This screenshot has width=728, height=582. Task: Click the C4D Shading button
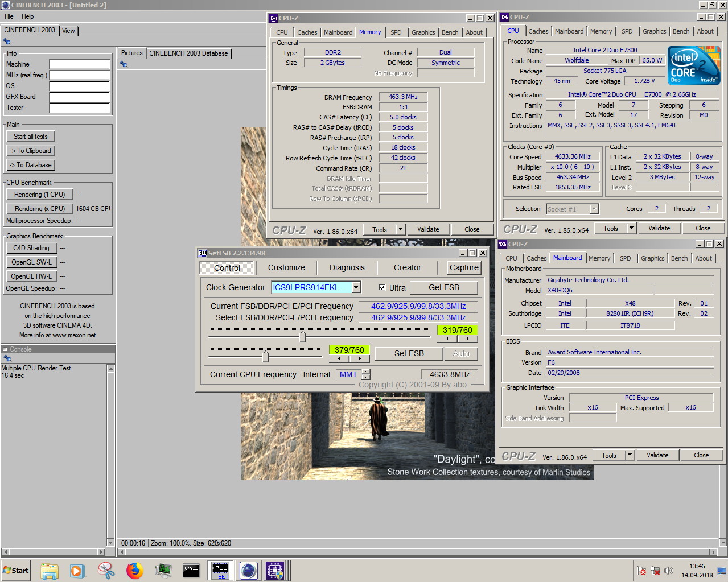[x=31, y=248]
